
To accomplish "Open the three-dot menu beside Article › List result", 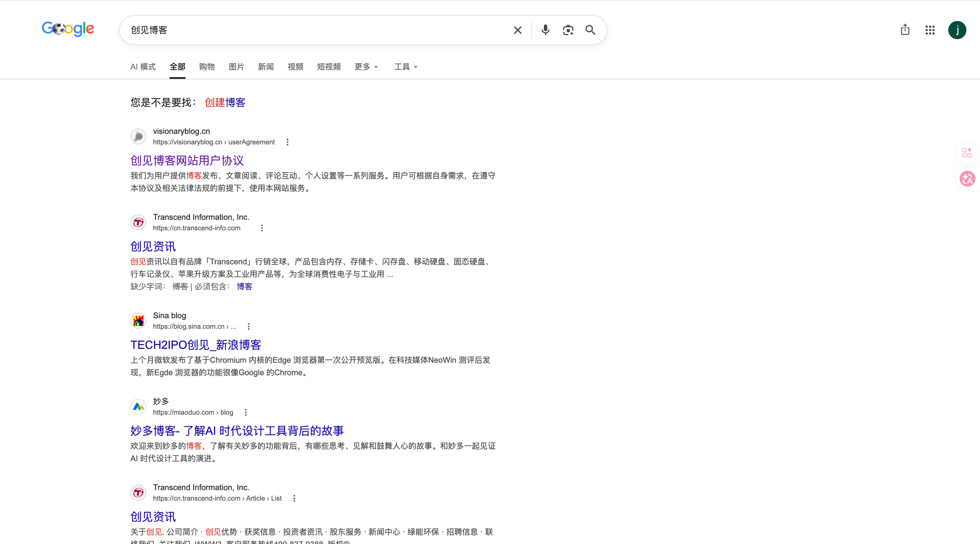I will (294, 498).
